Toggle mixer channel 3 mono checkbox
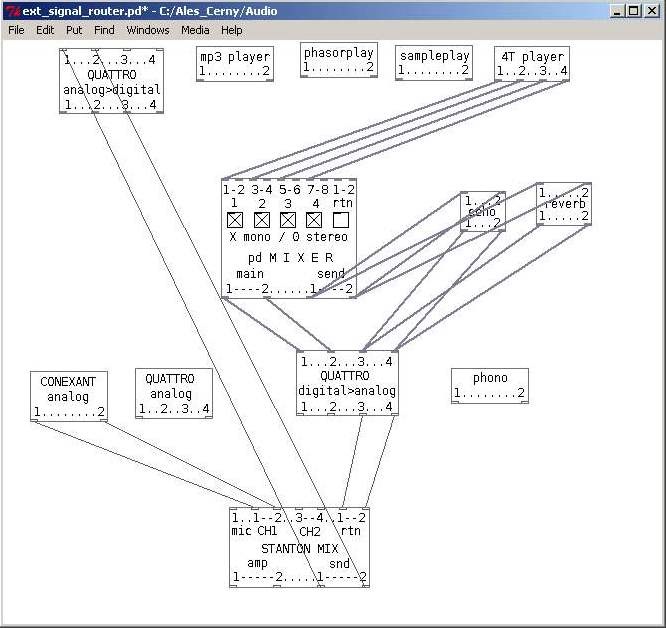This screenshot has height=628, width=666. (x=288, y=220)
